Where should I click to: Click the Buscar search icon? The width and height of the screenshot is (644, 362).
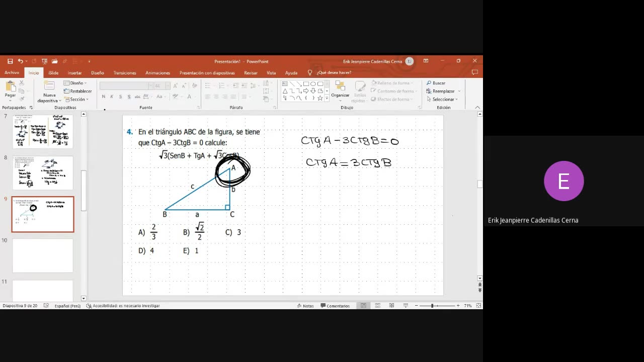(429, 83)
